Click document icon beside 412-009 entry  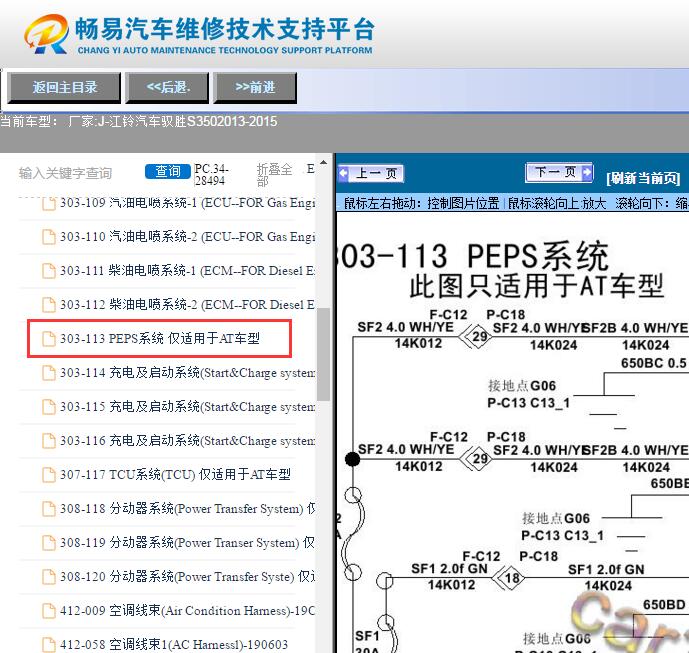tap(49, 611)
